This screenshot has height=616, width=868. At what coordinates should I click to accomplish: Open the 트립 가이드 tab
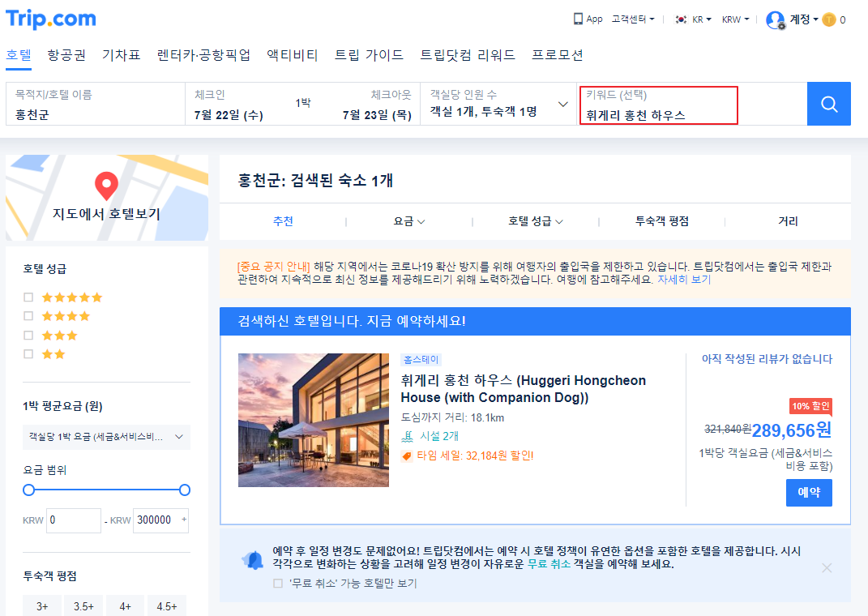(x=369, y=55)
